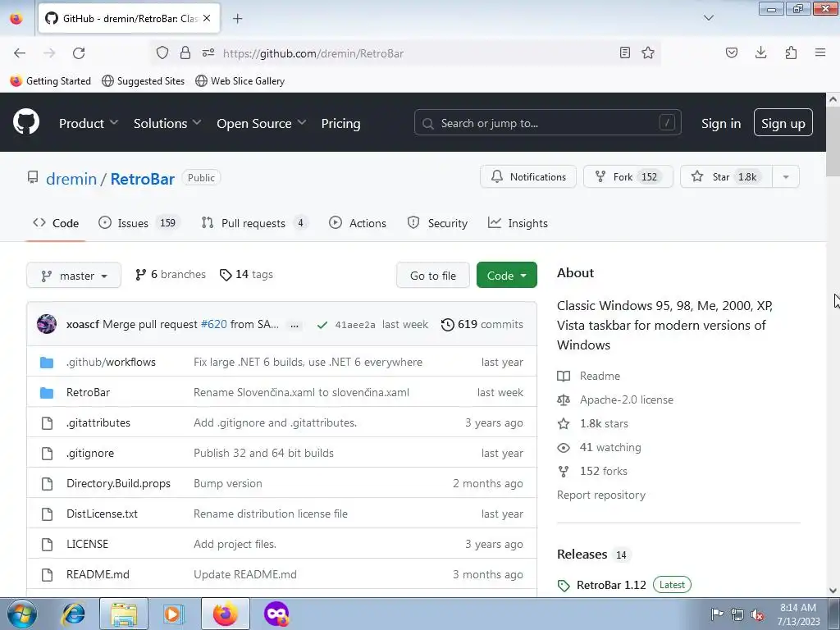Image resolution: width=840 pixels, height=630 pixels.
Task: Open Windows Media Player from taskbar
Action: (x=173, y=614)
